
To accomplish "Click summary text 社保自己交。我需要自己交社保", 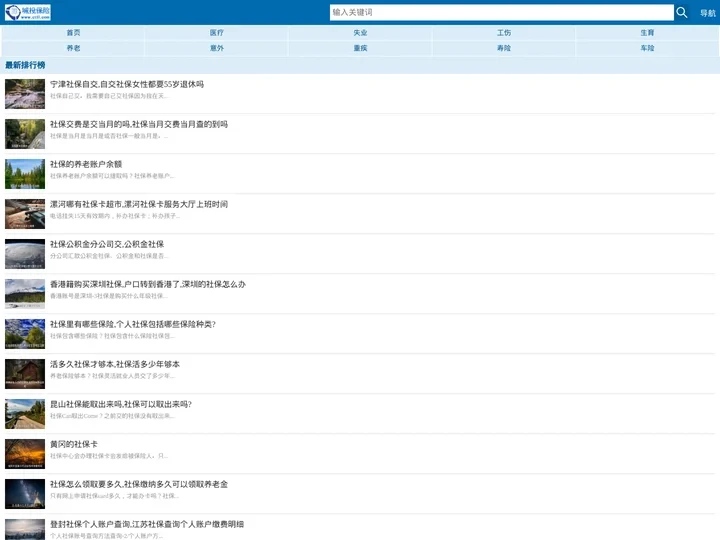I will (x=109, y=96).
